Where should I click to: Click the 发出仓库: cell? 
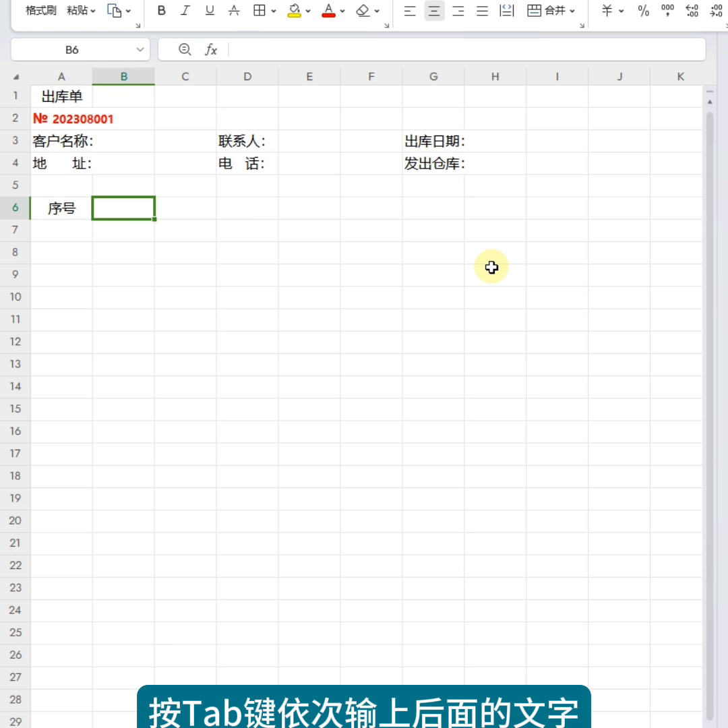[x=434, y=163]
